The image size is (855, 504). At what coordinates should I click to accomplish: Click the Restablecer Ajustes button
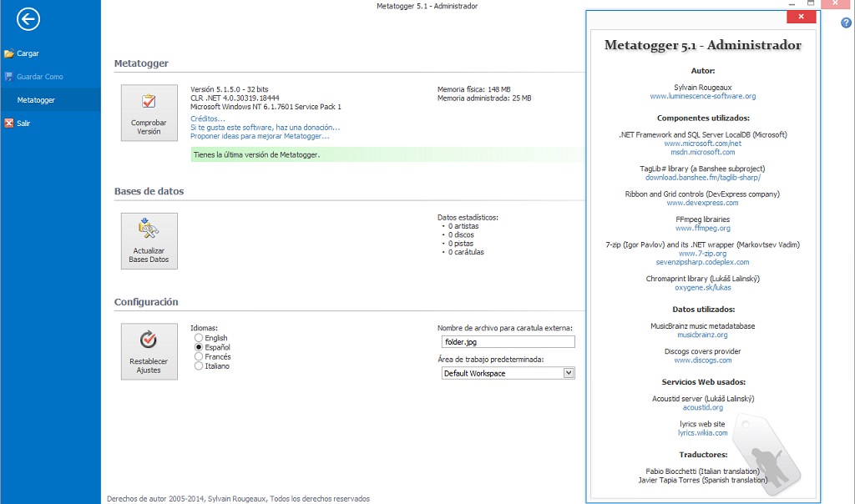(149, 351)
